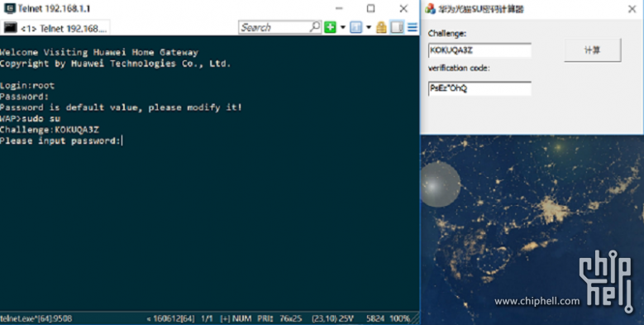Toggle the yellow lock console icon
The height and width of the screenshot is (325, 644).
381,27
